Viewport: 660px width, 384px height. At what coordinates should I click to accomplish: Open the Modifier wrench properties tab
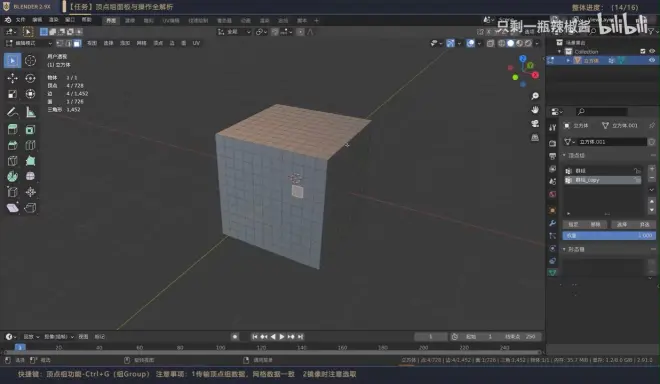click(x=553, y=223)
